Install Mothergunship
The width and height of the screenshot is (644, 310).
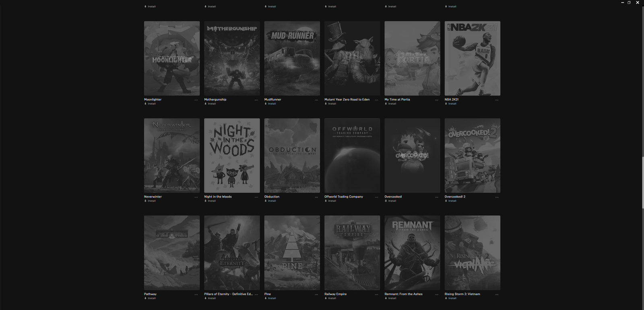pyautogui.click(x=210, y=104)
